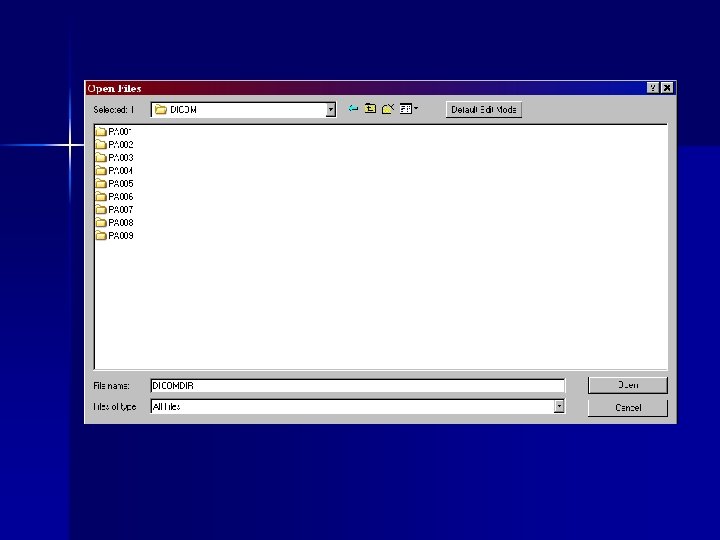Create a new folder

pyautogui.click(x=388, y=109)
